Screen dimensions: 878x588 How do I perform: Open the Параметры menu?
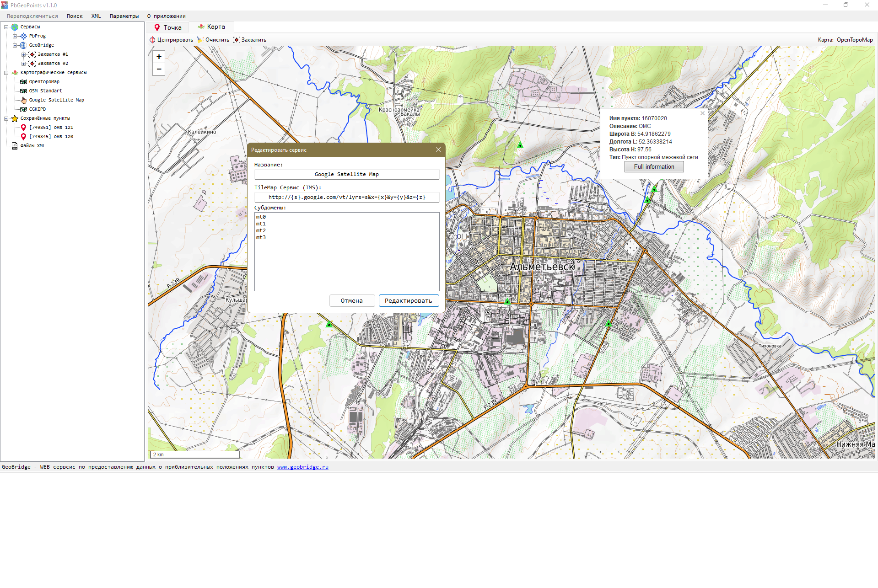point(124,16)
